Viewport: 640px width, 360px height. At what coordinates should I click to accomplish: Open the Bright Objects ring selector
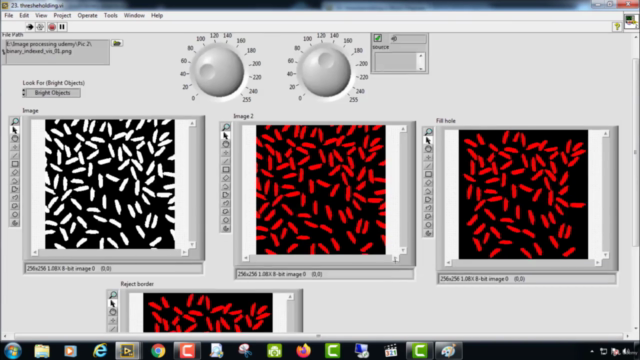point(53,93)
